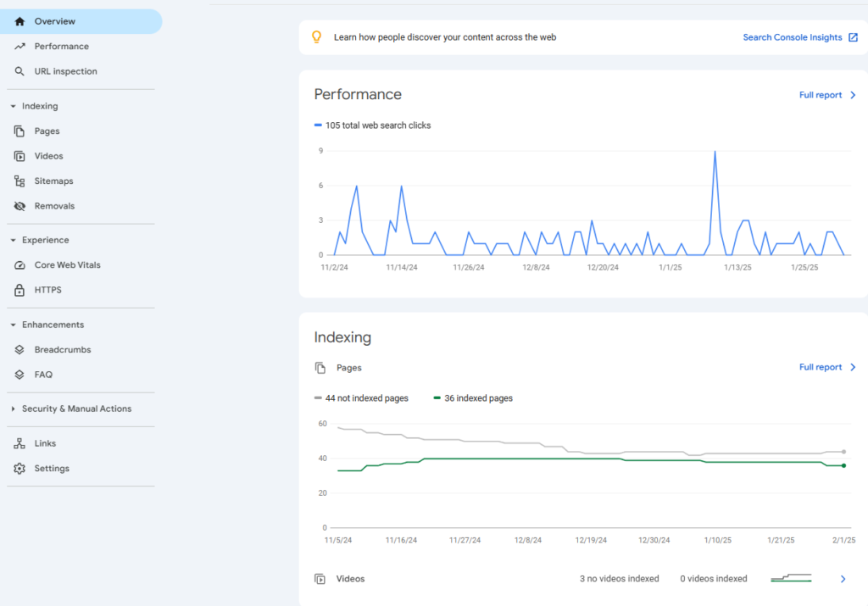Viewport: 868px width, 606px height.
Task: Click the Overview home icon
Action: click(19, 21)
